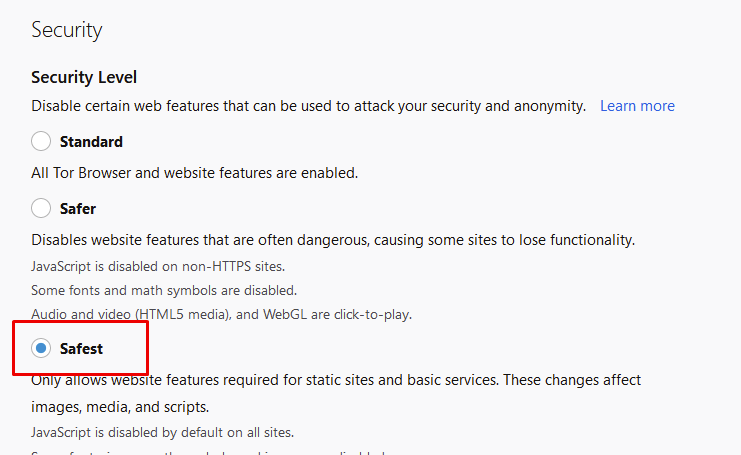Select the Standard security level radio button

point(41,141)
